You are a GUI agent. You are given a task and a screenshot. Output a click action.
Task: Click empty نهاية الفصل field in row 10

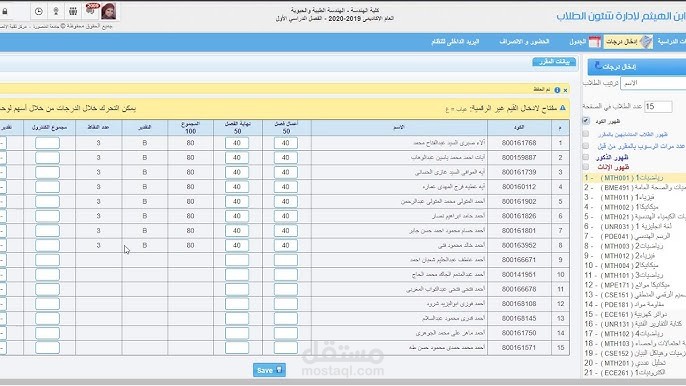coord(237,274)
